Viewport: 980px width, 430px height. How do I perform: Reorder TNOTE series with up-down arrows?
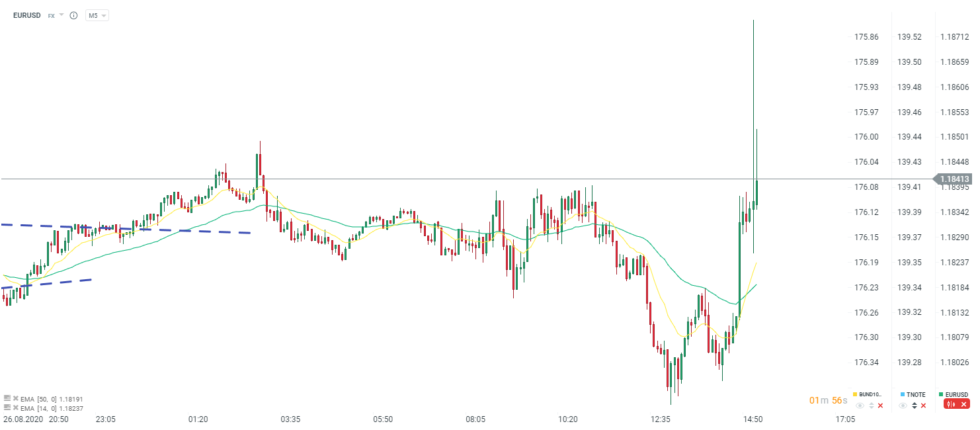click(914, 406)
